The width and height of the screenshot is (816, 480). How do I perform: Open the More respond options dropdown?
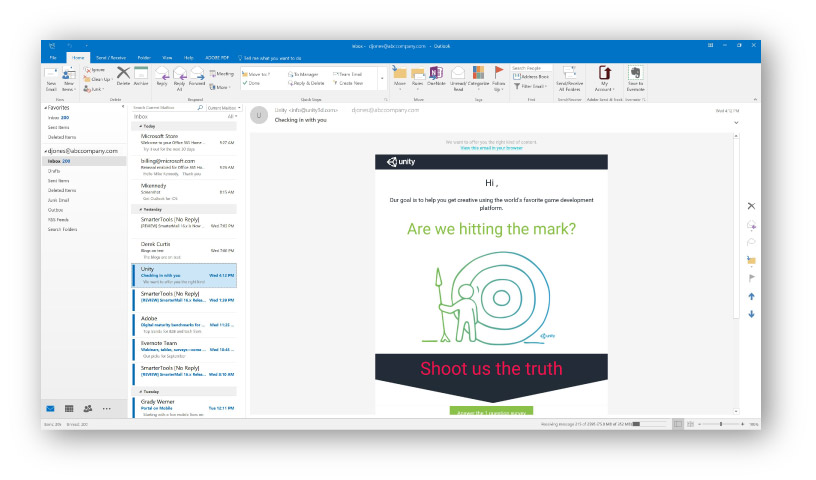point(220,87)
